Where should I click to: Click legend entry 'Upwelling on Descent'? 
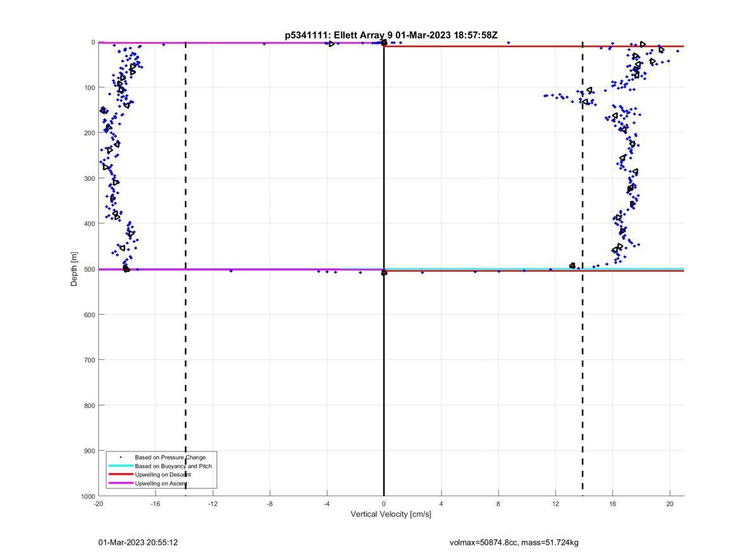(x=163, y=475)
